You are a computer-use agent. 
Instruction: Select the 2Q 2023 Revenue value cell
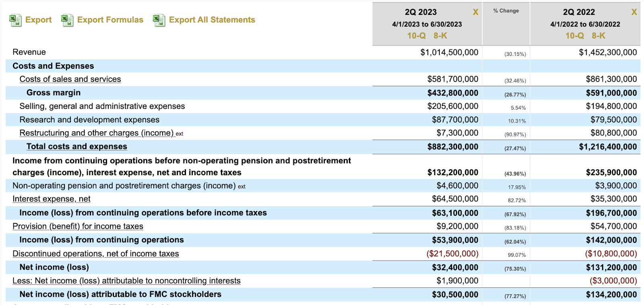click(449, 52)
